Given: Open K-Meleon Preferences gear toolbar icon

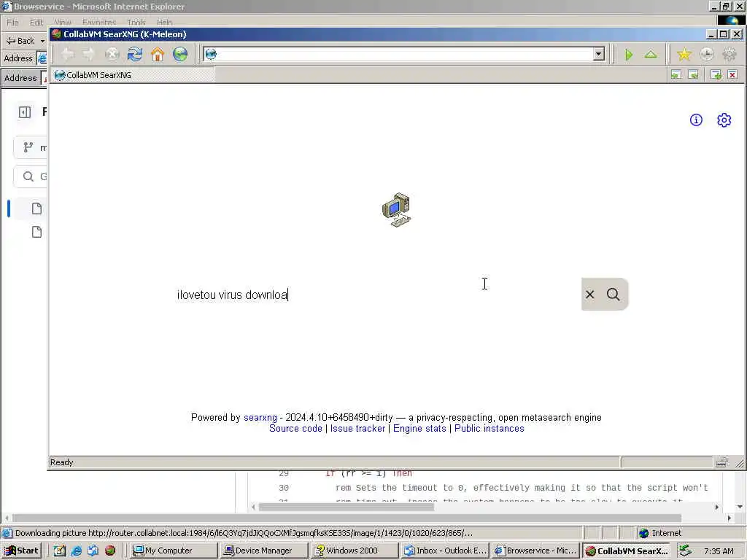Looking at the screenshot, I should pyautogui.click(x=729, y=54).
